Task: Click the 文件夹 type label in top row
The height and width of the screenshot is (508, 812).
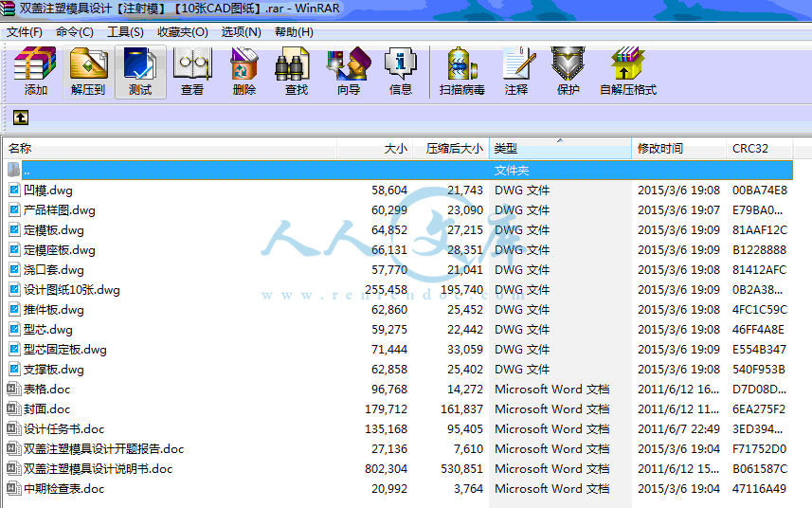Action: click(x=512, y=170)
